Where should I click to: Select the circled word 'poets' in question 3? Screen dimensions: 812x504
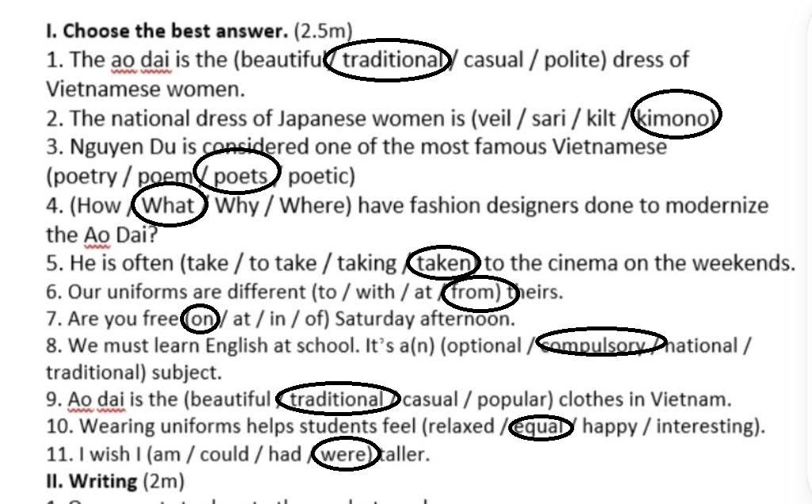[241, 176]
